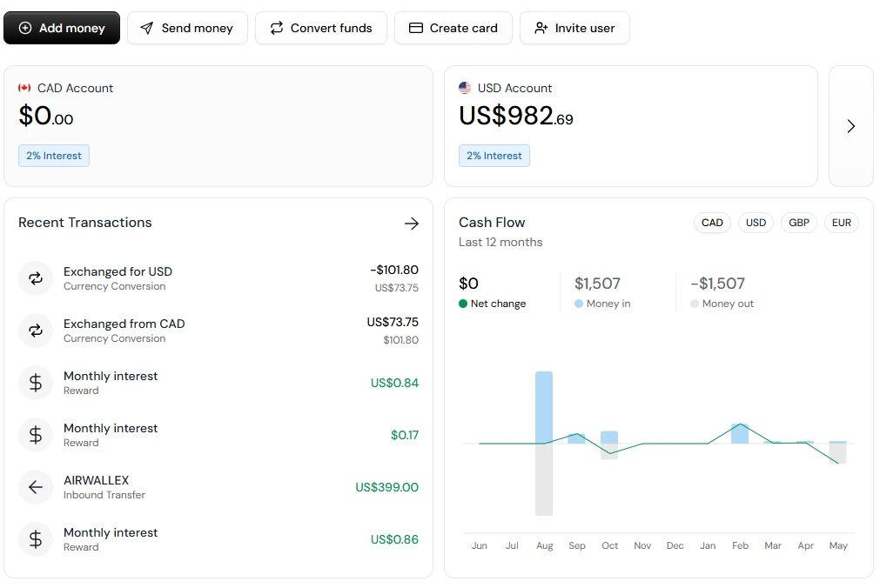The height and width of the screenshot is (588, 880).
Task: Click the August blue money-in bar
Action: (544, 407)
